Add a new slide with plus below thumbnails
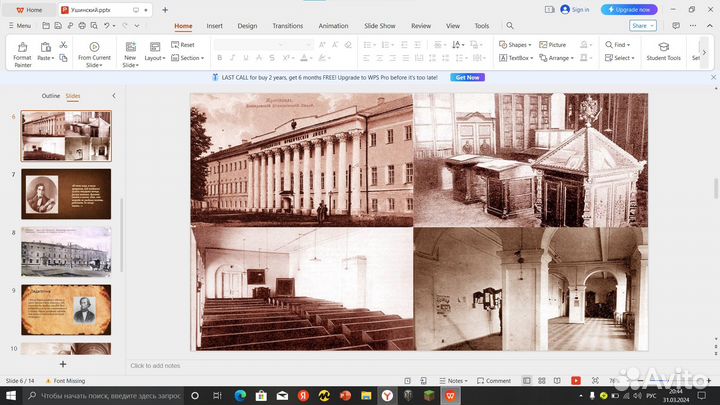The width and height of the screenshot is (720, 405). [63, 364]
